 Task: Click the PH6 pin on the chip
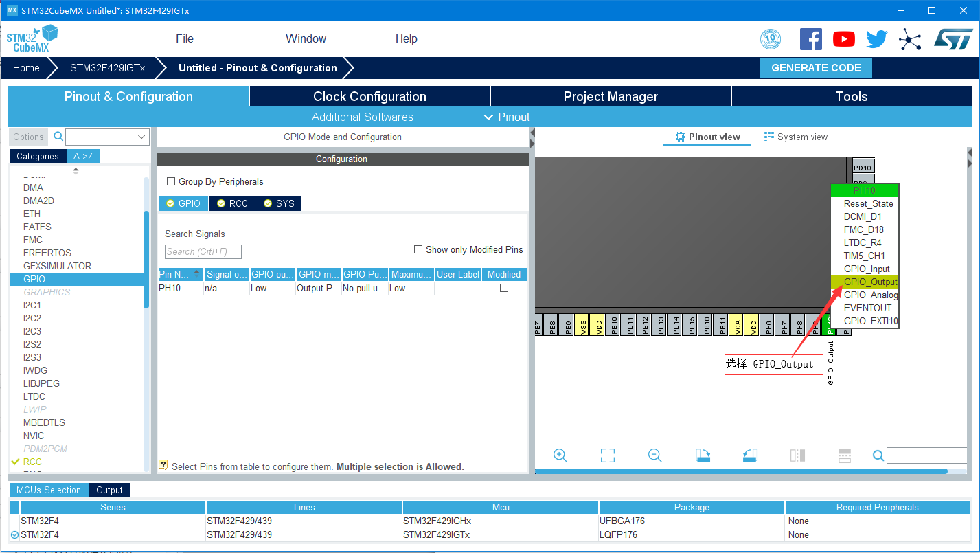pos(768,325)
